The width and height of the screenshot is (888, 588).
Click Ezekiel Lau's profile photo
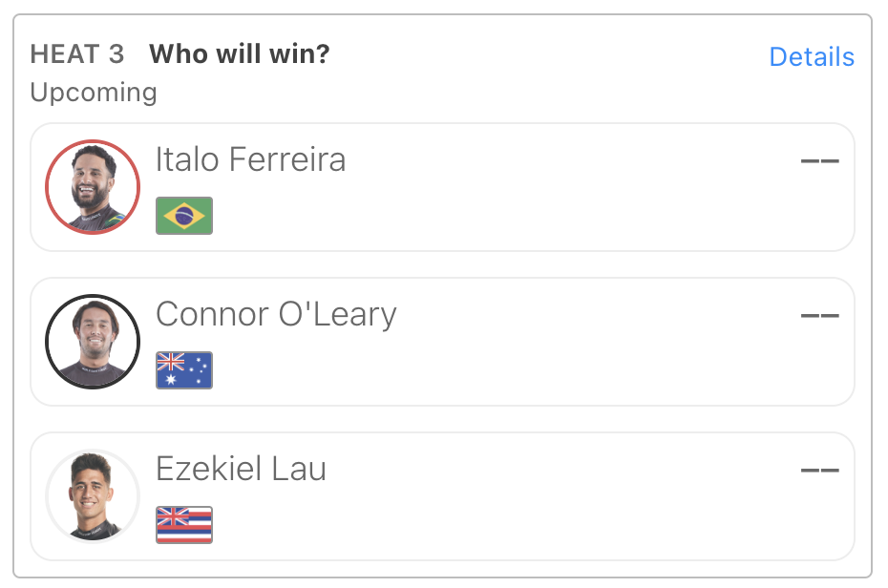tap(93, 495)
